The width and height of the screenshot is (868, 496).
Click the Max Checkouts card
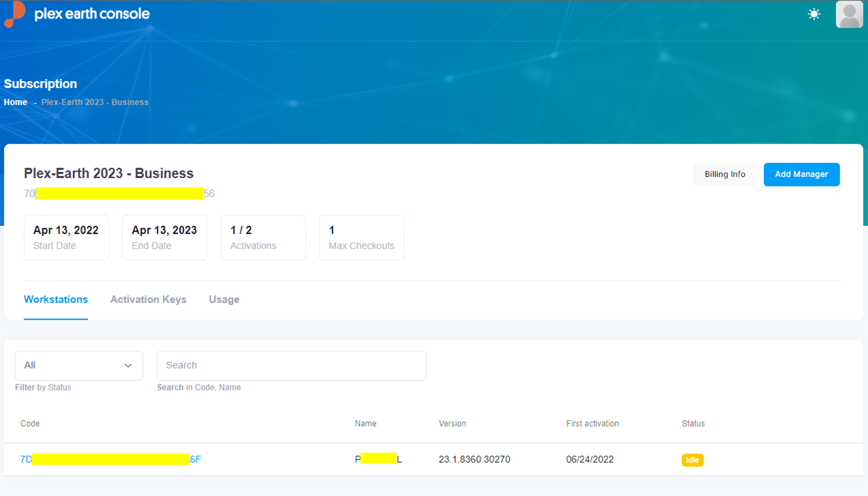[x=361, y=237]
